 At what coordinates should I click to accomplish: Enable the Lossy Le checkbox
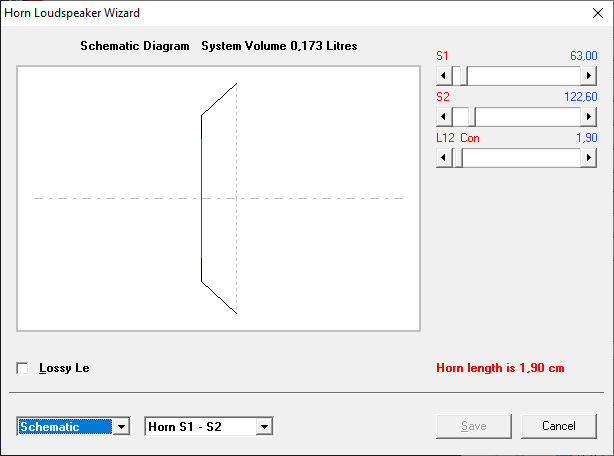23,368
